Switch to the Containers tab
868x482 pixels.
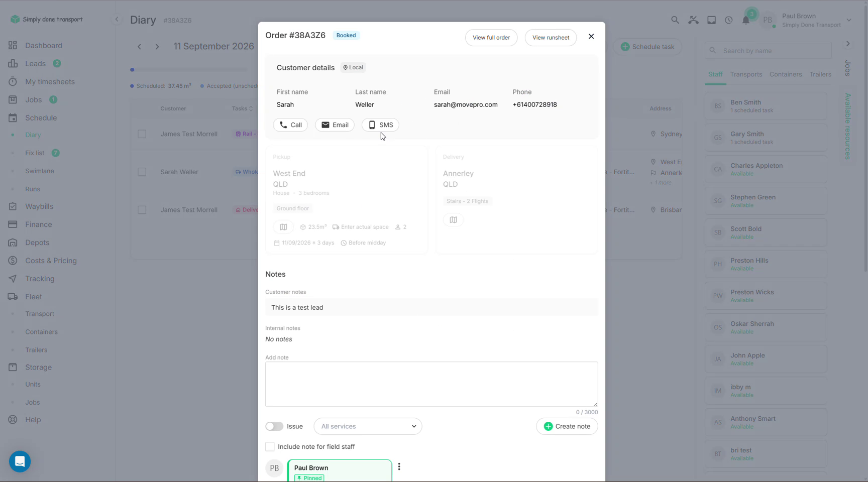coord(786,74)
